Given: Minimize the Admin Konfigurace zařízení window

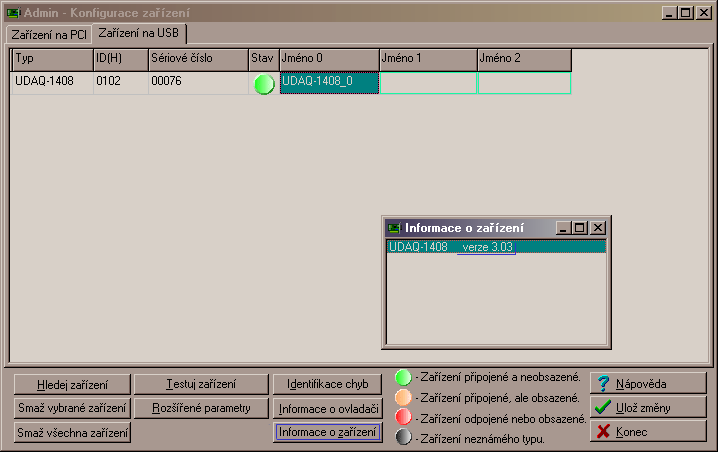Looking at the screenshot, I should (x=669, y=13).
